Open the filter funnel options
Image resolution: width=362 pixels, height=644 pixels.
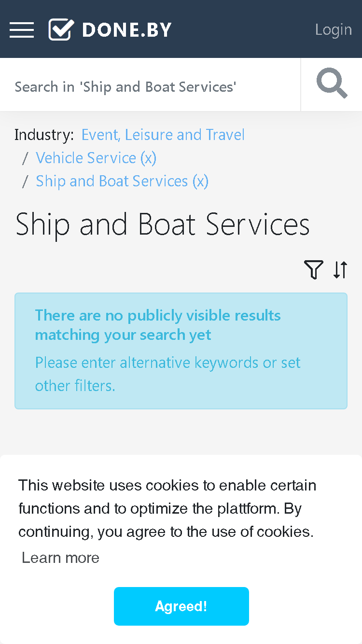tap(314, 269)
